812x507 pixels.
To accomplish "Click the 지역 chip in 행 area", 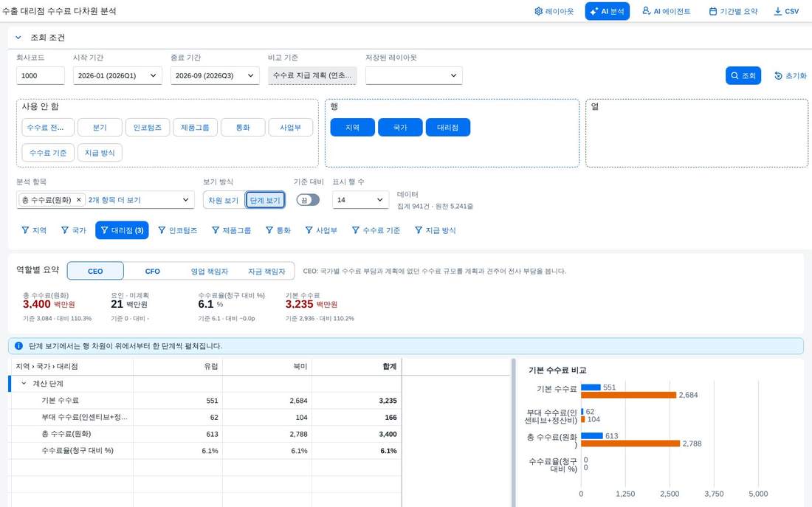I will click(x=353, y=128).
